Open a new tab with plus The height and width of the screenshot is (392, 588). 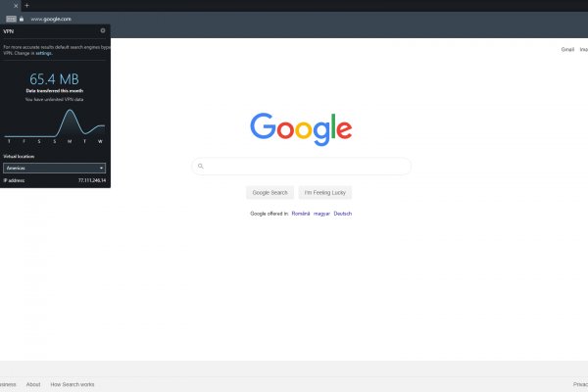click(x=26, y=6)
